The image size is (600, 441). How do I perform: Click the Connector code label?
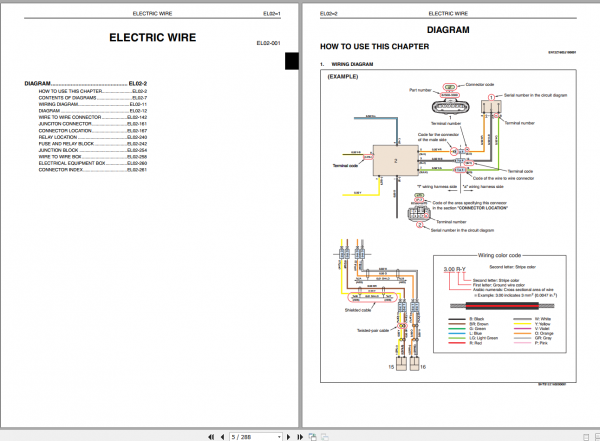point(480,85)
